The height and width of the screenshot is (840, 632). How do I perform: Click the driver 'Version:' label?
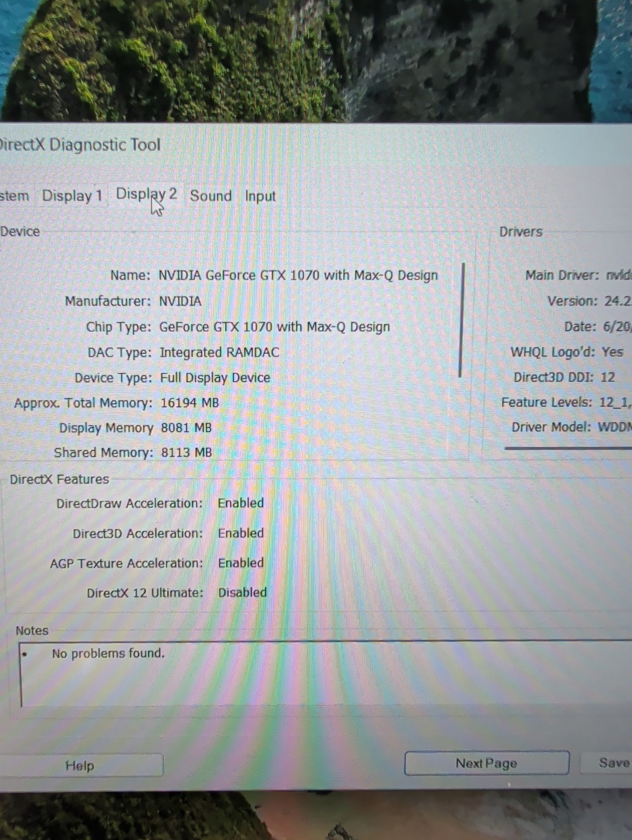point(572,301)
